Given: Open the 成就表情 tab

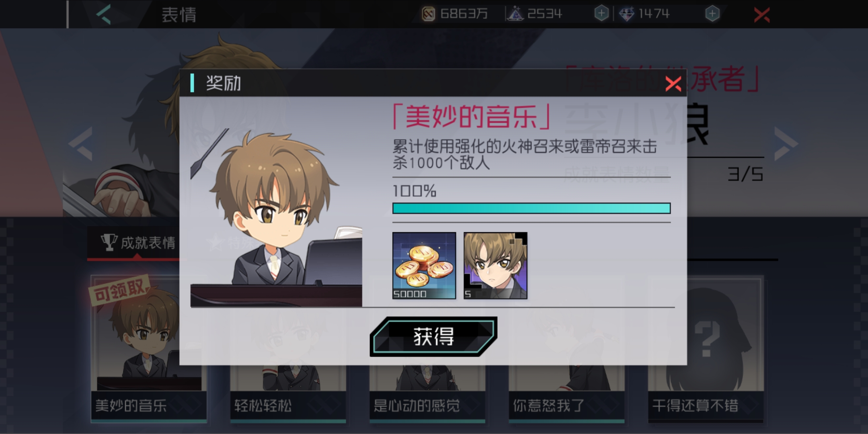Looking at the screenshot, I should tap(138, 243).
